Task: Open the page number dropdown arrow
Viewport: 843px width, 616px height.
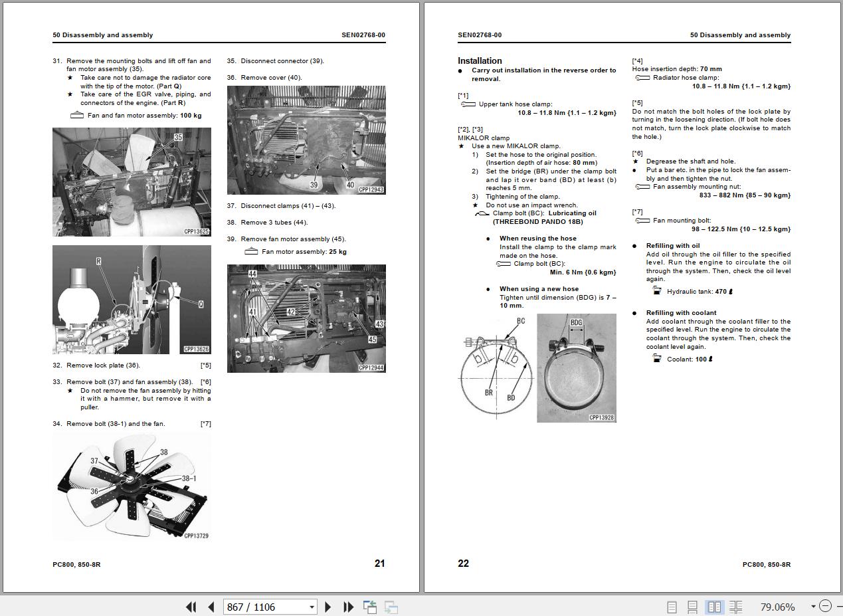Action: pyautogui.click(x=312, y=607)
